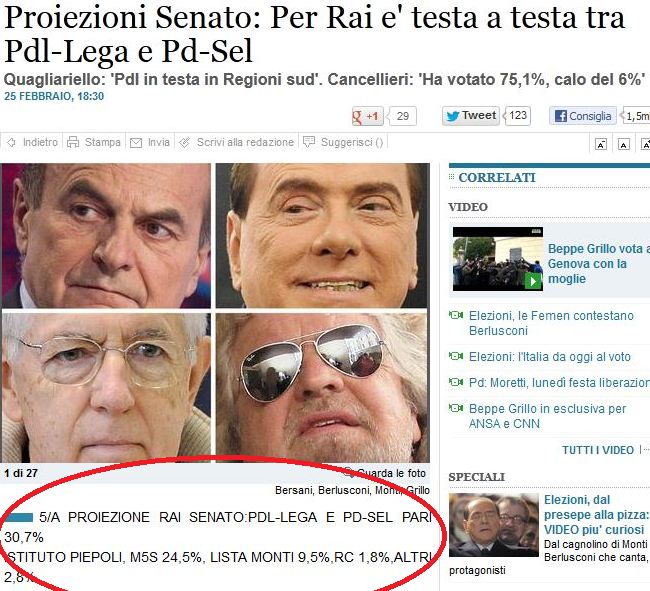Open the Elezioni: l'Italia da oggi al voto link

click(x=550, y=357)
